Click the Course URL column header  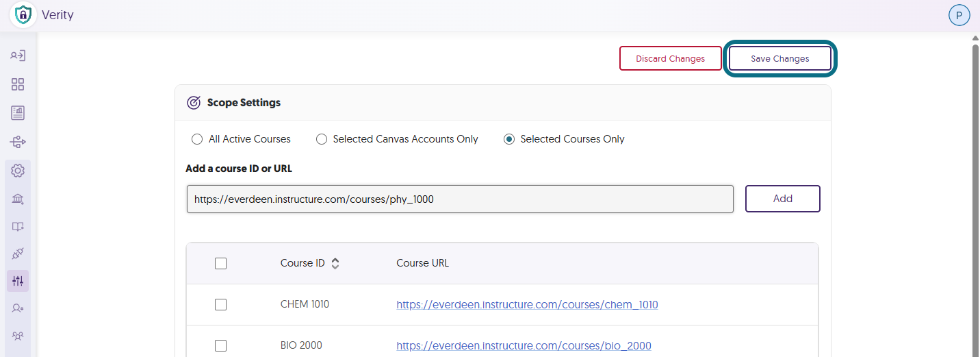click(x=423, y=263)
